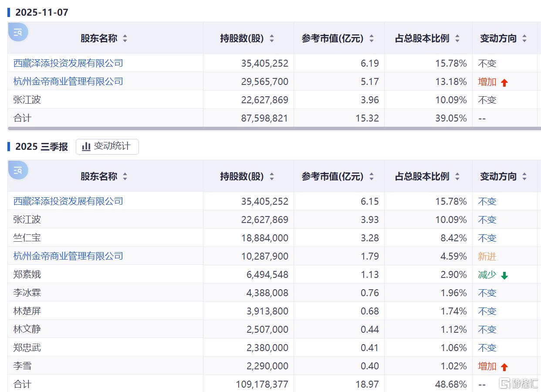Sort 2025-11-07 table by 参考市值(亿元)
The width and height of the screenshot is (541, 392).
[x=372, y=38]
